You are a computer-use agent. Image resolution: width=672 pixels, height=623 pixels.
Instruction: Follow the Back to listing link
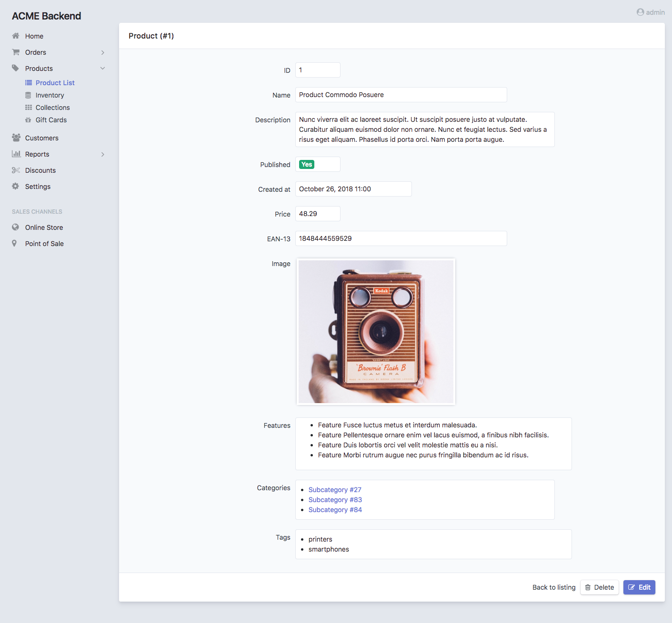coord(553,587)
